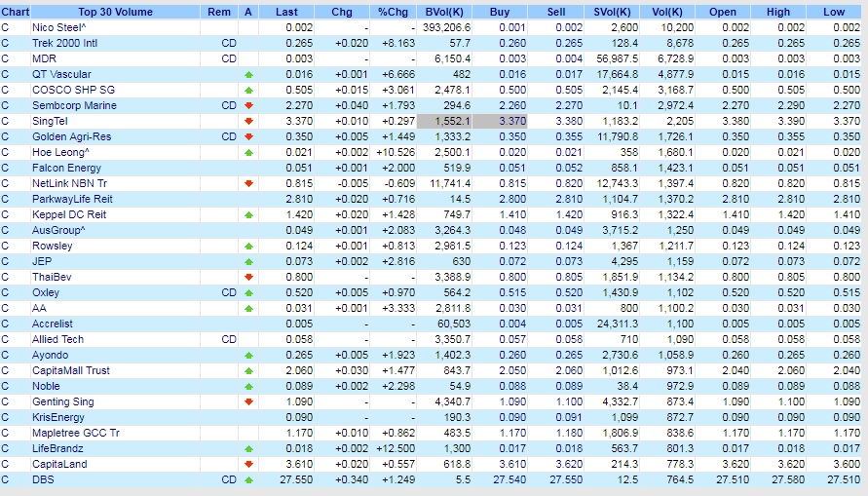Viewport: 868px width, 496px height.
Task: Open chart link for SingTel row
Action: click(5, 121)
